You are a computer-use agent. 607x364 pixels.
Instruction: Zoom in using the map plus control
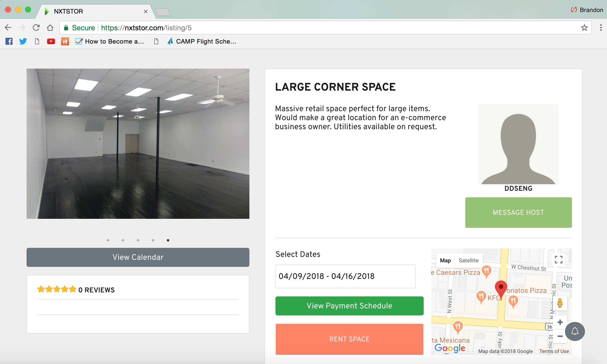[x=560, y=322]
